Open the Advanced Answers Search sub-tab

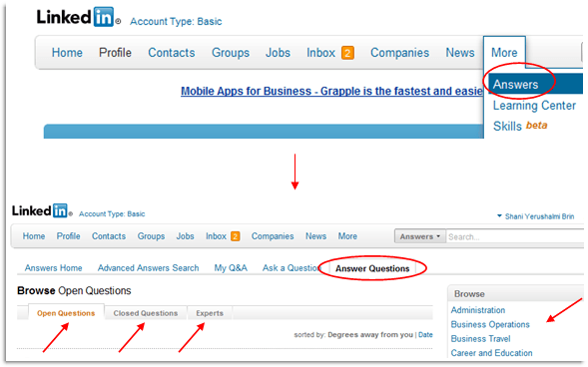point(148,268)
